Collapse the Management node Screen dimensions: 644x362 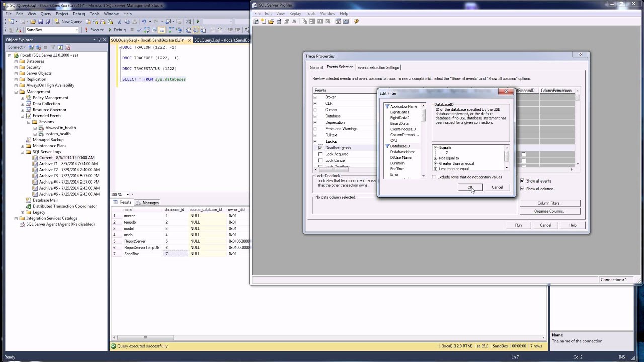tap(16, 92)
